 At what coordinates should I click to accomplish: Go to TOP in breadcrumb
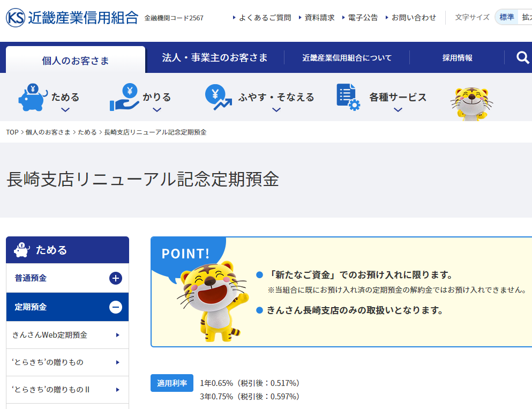click(12, 132)
